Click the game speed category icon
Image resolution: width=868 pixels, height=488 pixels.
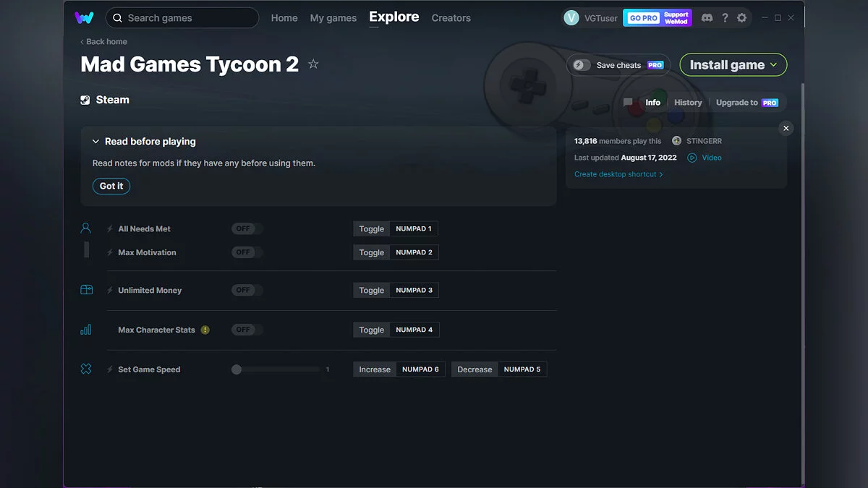click(85, 368)
